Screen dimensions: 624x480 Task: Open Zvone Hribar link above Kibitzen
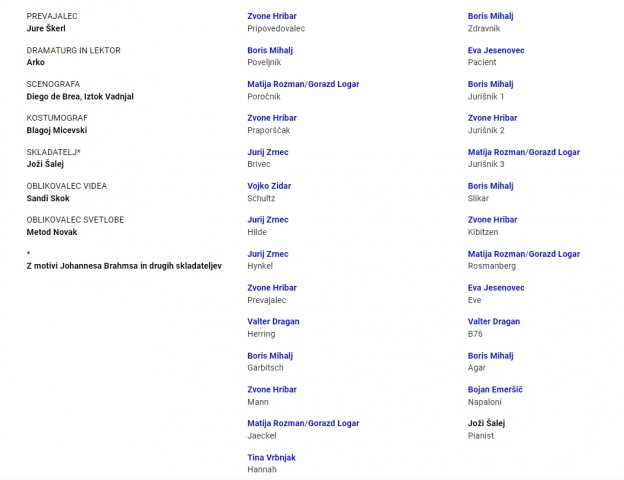click(492, 220)
